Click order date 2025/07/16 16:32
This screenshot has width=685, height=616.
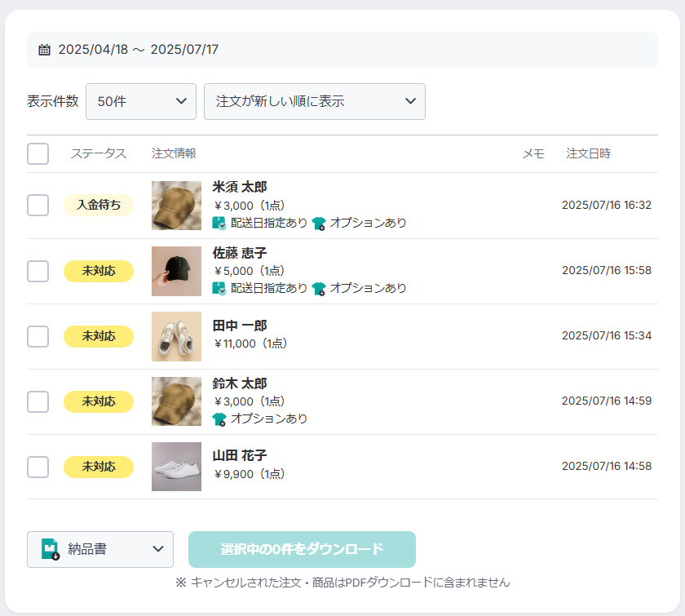click(607, 205)
